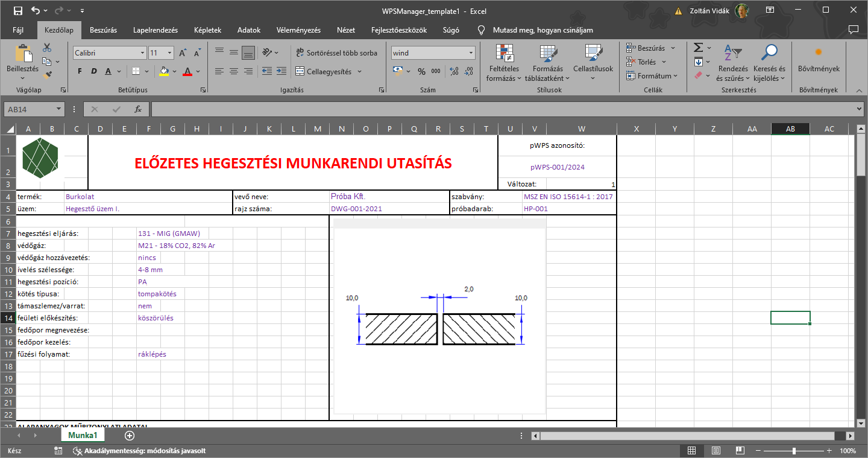
Task: Open the number format dropdown showing wind
Action: click(x=471, y=53)
